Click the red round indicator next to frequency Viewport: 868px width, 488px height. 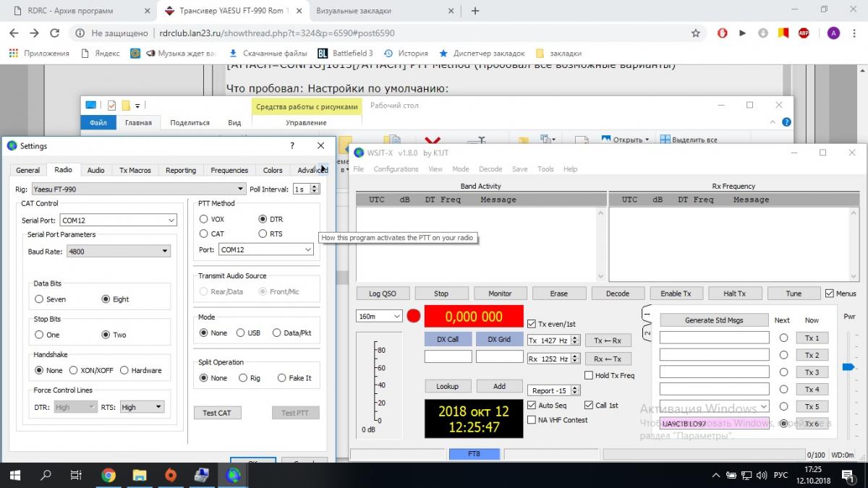click(414, 316)
